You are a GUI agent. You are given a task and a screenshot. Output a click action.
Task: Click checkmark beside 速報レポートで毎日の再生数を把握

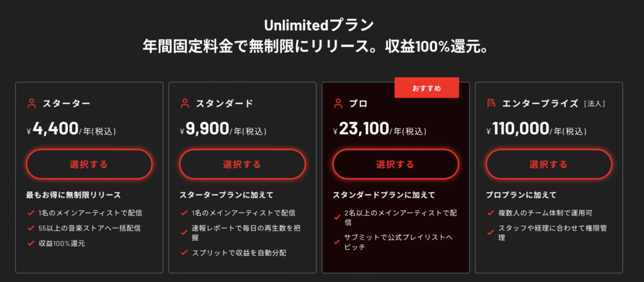(184, 233)
